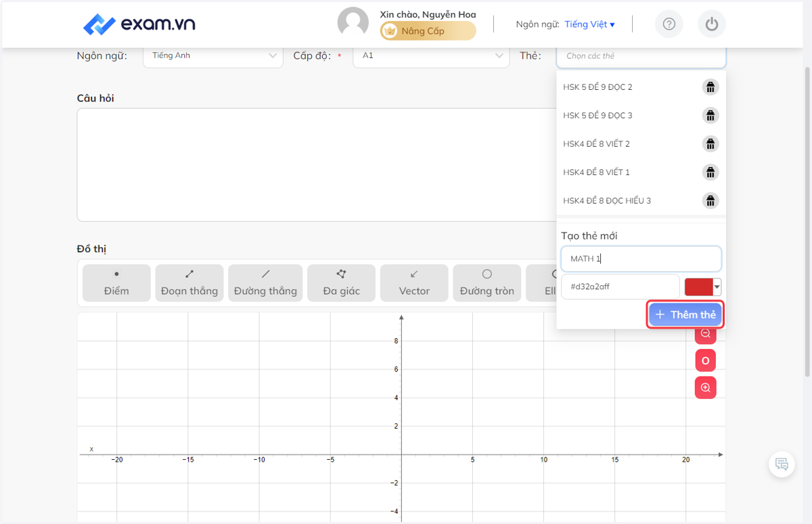Select tag HSK 5 ĐỀ 9 ĐỌC 2
Screen dimensions: 812x524
pyautogui.click(x=597, y=87)
